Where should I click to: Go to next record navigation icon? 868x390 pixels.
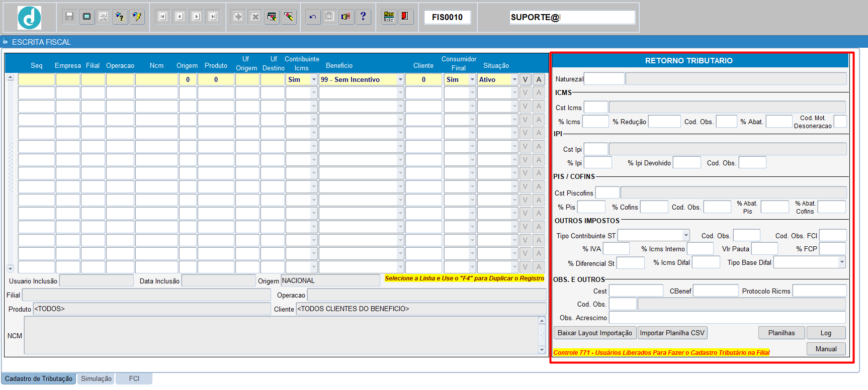click(x=197, y=17)
